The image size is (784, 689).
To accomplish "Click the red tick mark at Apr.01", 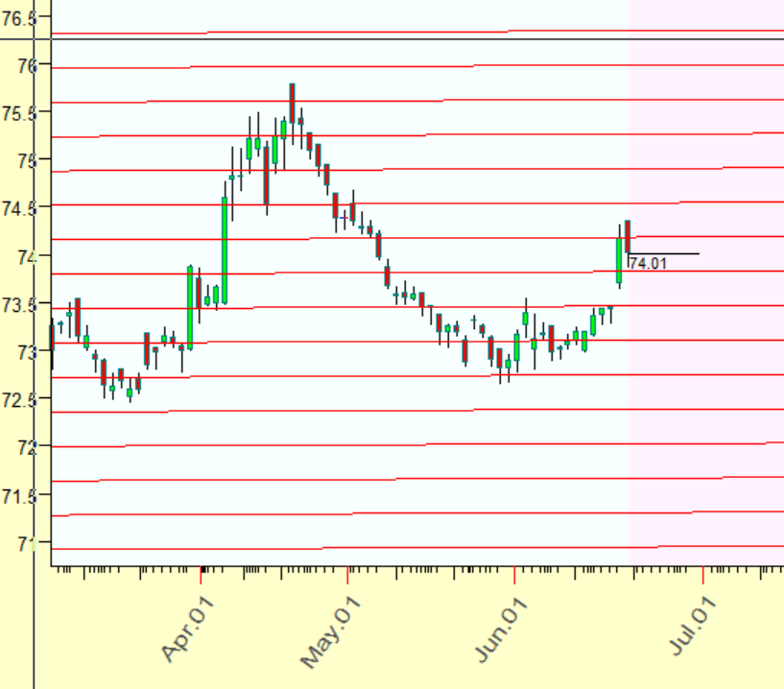I will point(202,574).
